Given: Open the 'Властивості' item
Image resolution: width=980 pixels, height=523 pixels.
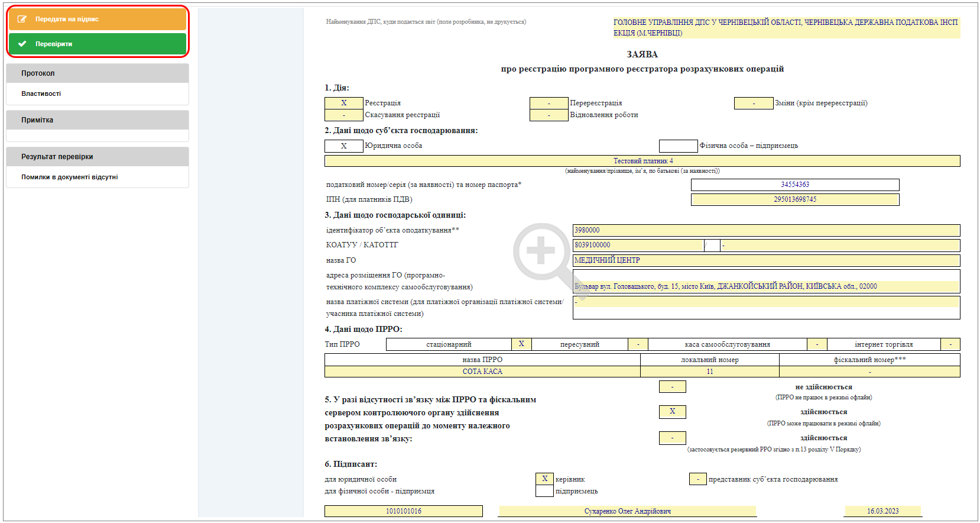Looking at the screenshot, I should point(41,93).
